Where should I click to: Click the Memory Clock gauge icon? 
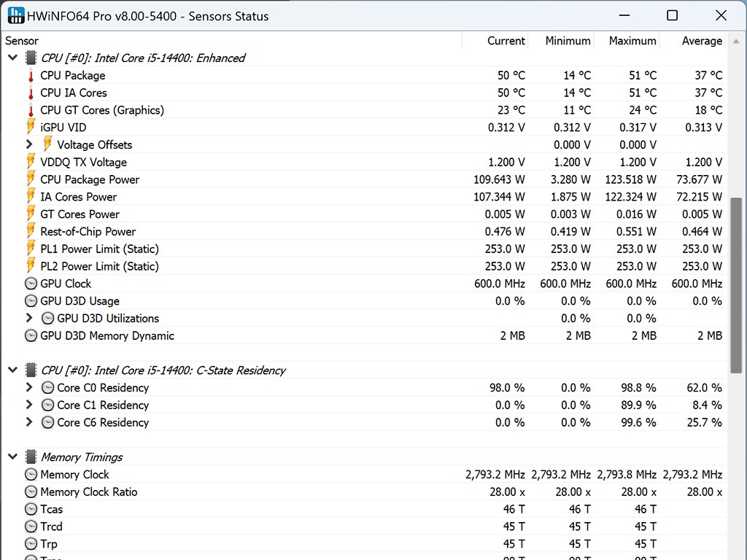(31, 475)
